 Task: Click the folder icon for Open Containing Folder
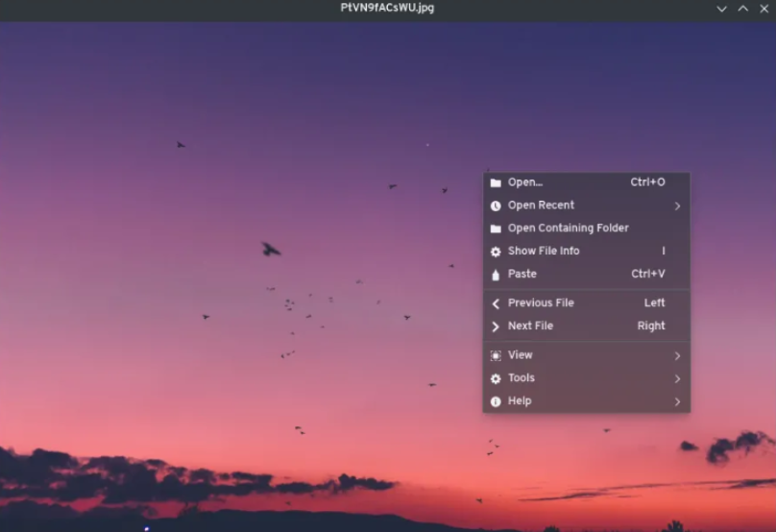pos(496,229)
